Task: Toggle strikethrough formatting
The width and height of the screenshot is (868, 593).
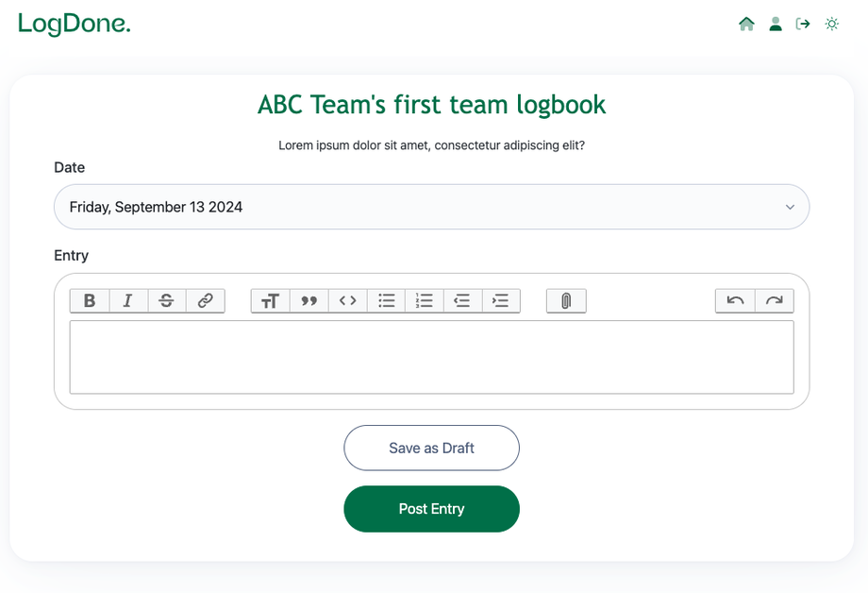Action: (x=167, y=301)
